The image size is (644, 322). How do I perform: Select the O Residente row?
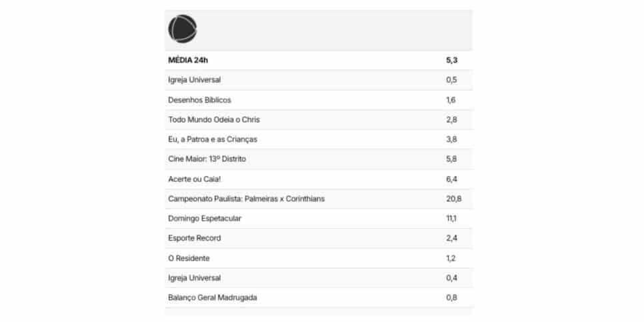coord(319,259)
